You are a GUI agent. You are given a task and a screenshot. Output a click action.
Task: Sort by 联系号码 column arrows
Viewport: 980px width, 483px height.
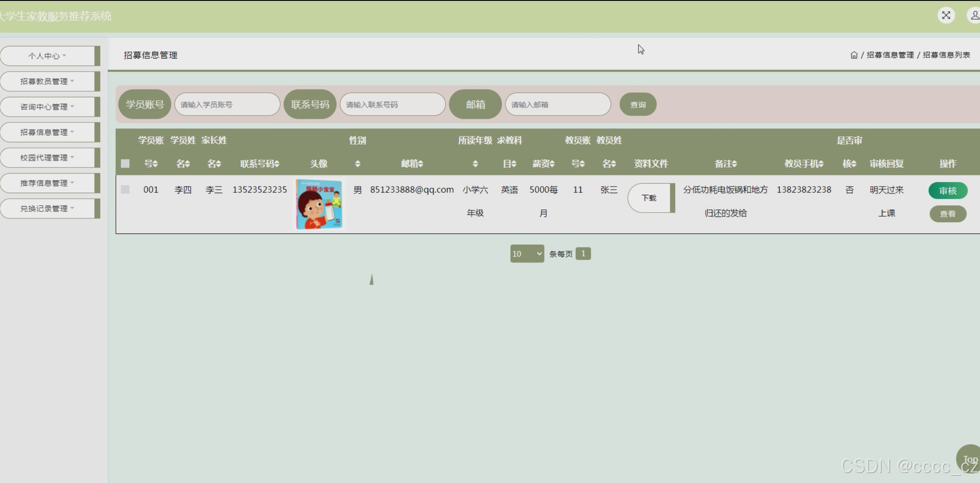coord(277,164)
